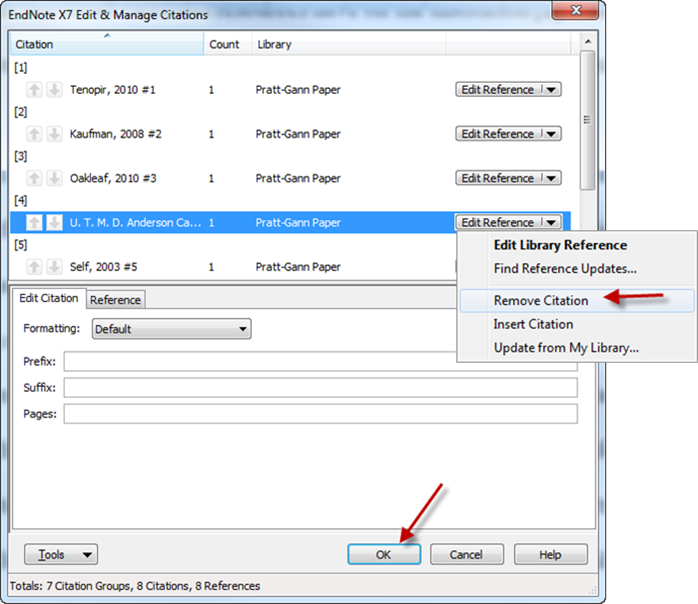Sort by the Count column header

(228, 44)
